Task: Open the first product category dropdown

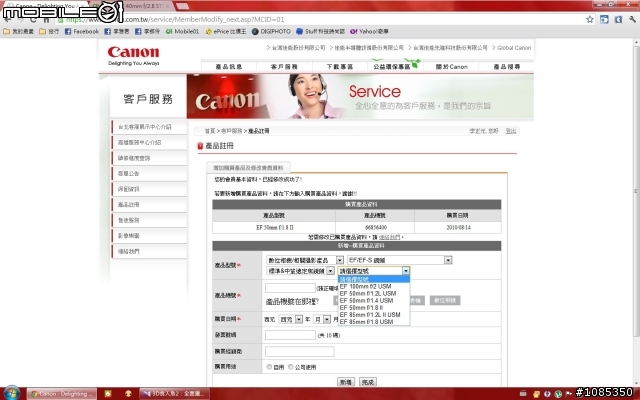Action: 304,260
